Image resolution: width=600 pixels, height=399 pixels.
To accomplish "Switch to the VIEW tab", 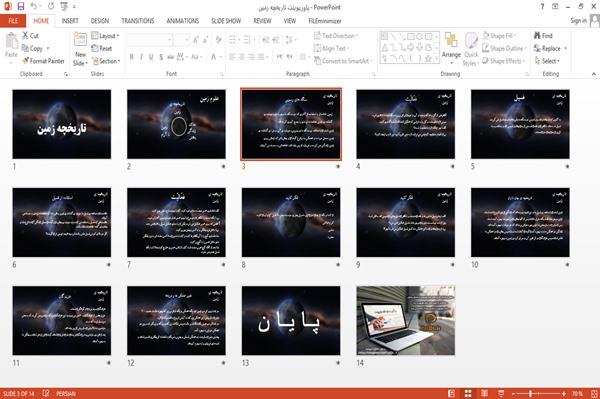I will click(x=290, y=21).
